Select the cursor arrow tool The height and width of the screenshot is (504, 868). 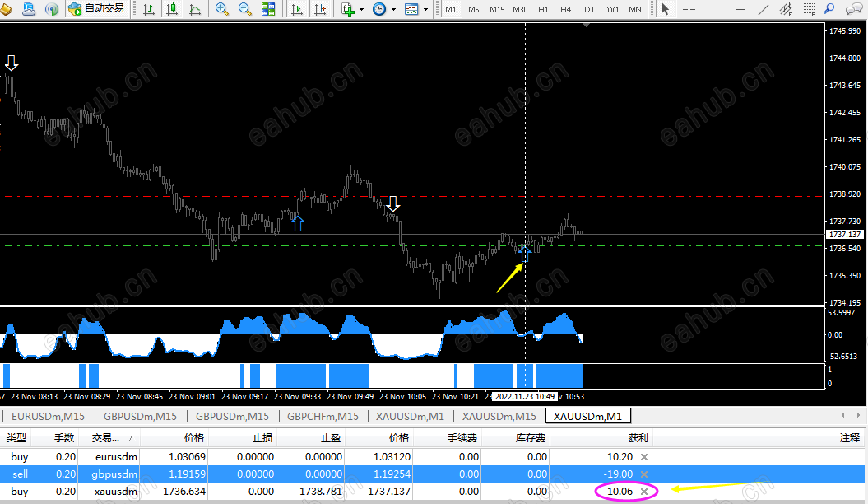coord(666,9)
